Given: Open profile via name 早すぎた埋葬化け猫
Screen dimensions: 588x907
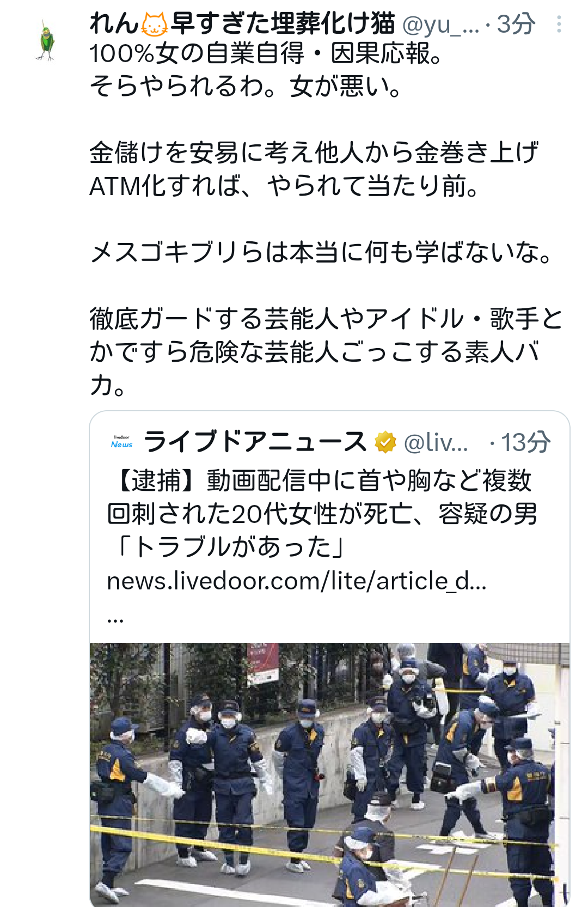Looking at the screenshot, I should (x=283, y=24).
